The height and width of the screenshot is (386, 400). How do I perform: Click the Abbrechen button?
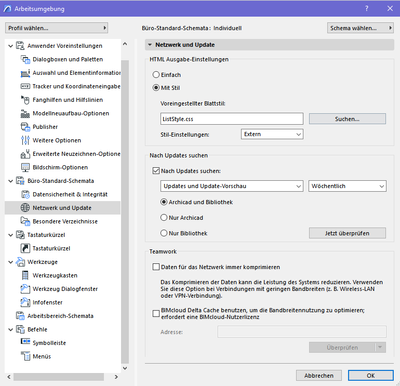(319, 375)
